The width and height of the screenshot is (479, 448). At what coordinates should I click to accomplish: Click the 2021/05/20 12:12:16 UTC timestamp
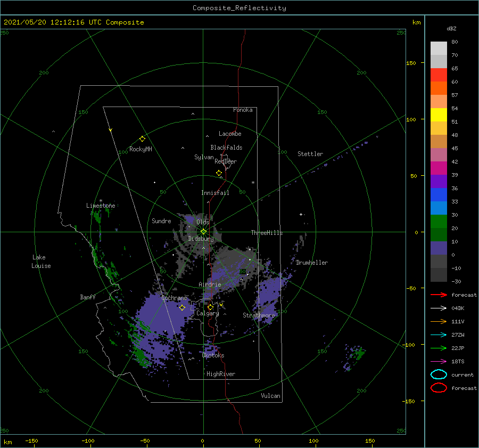(x=53, y=22)
